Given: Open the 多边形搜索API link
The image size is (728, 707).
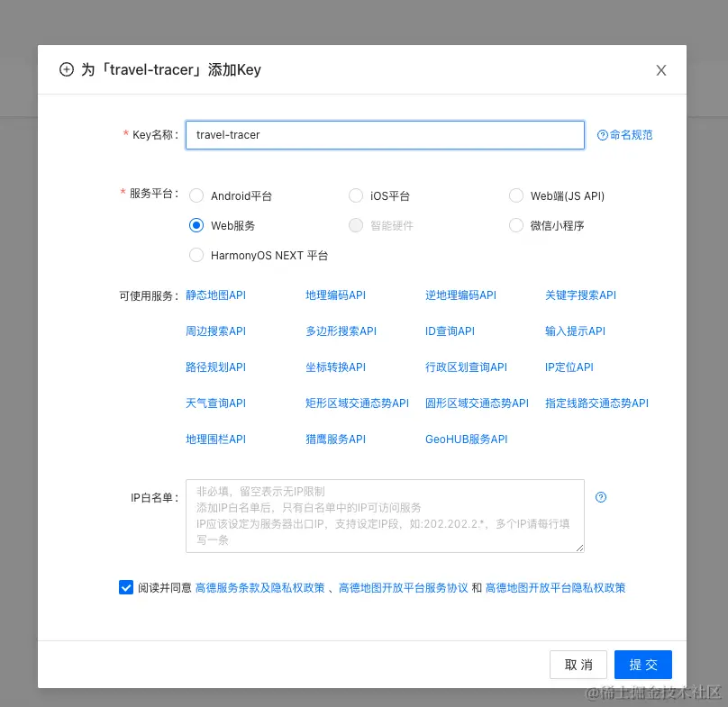Looking at the screenshot, I should (x=341, y=331).
